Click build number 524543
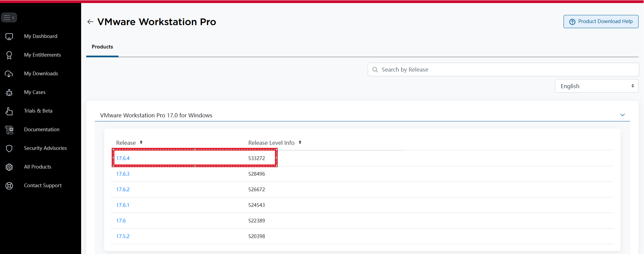Viewport: 644px width, 254px height. click(x=257, y=205)
